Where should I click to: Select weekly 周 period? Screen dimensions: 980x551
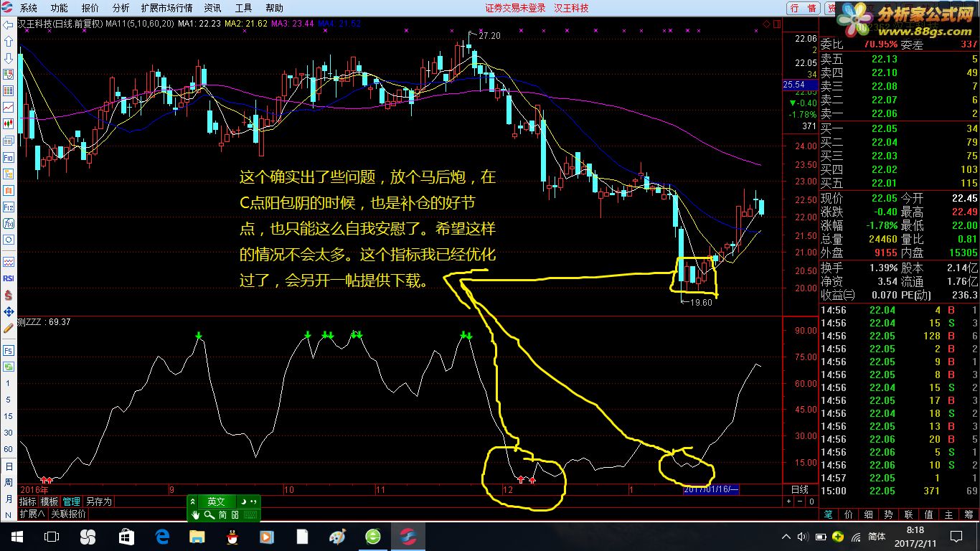[x=9, y=482]
